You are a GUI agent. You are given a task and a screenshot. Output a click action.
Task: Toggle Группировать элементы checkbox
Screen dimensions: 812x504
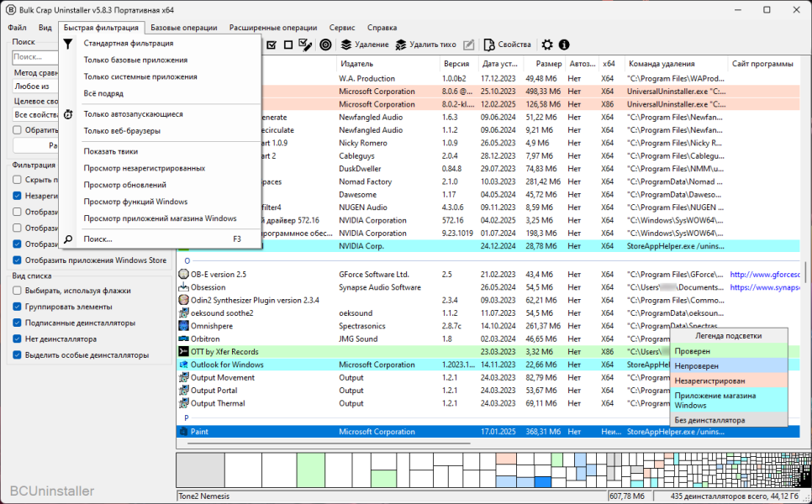point(17,307)
